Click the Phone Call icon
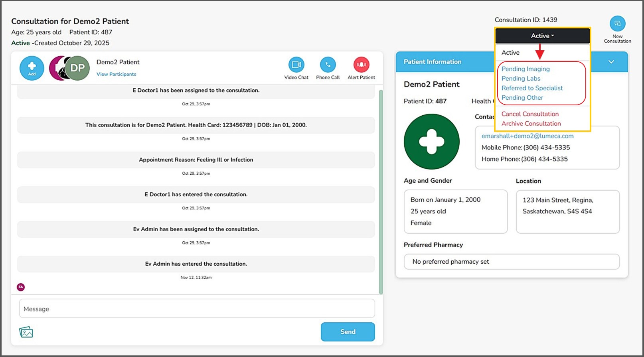This screenshot has height=357, width=644. (328, 65)
